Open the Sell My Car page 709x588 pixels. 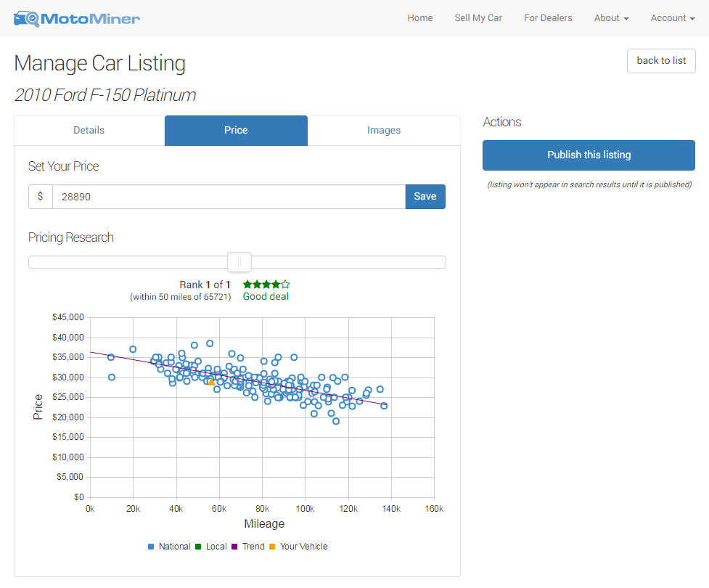[478, 18]
